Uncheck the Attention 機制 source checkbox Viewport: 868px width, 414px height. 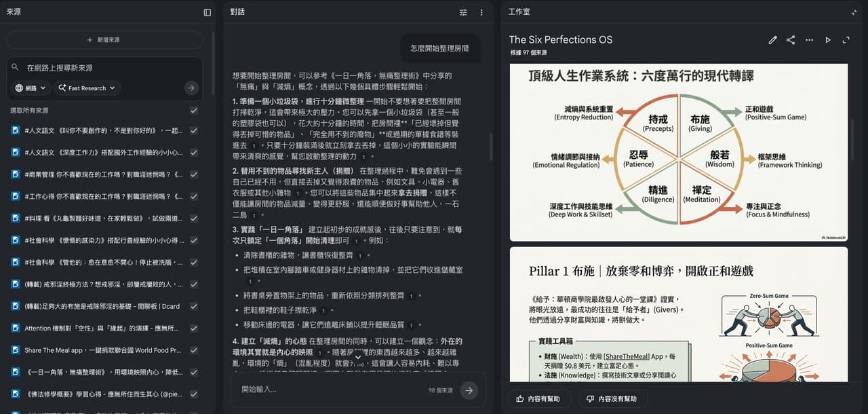pyautogui.click(x=194, y=328)
